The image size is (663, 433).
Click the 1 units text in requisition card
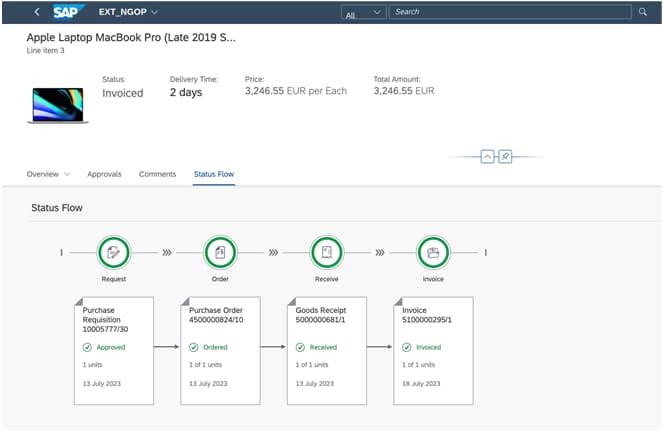(92, 364)
